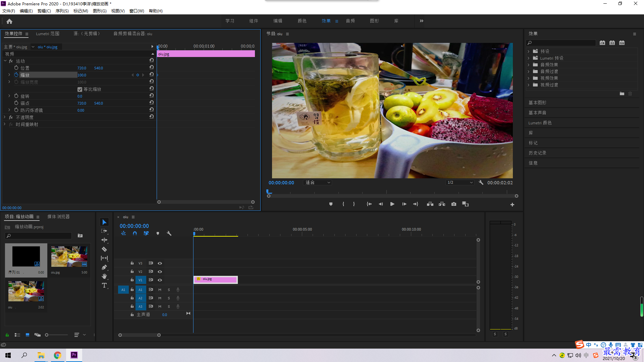Switch to 颜色 workspace tab

302,21
